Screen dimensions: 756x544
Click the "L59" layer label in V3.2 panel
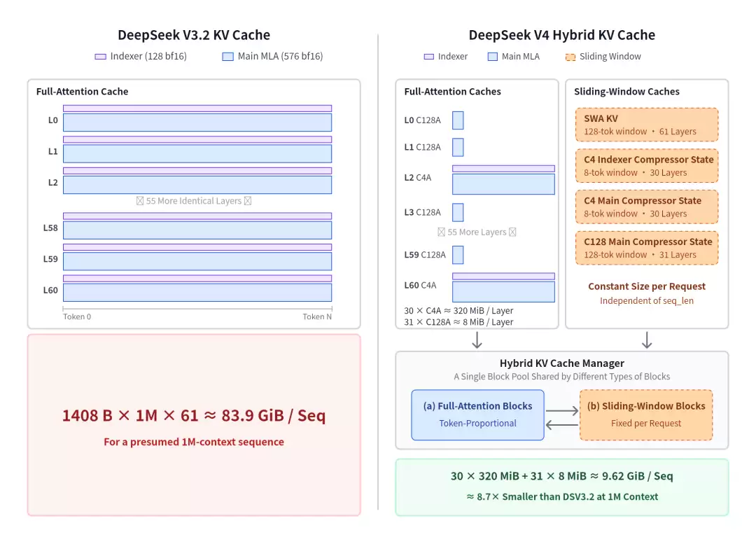(50, 259)
